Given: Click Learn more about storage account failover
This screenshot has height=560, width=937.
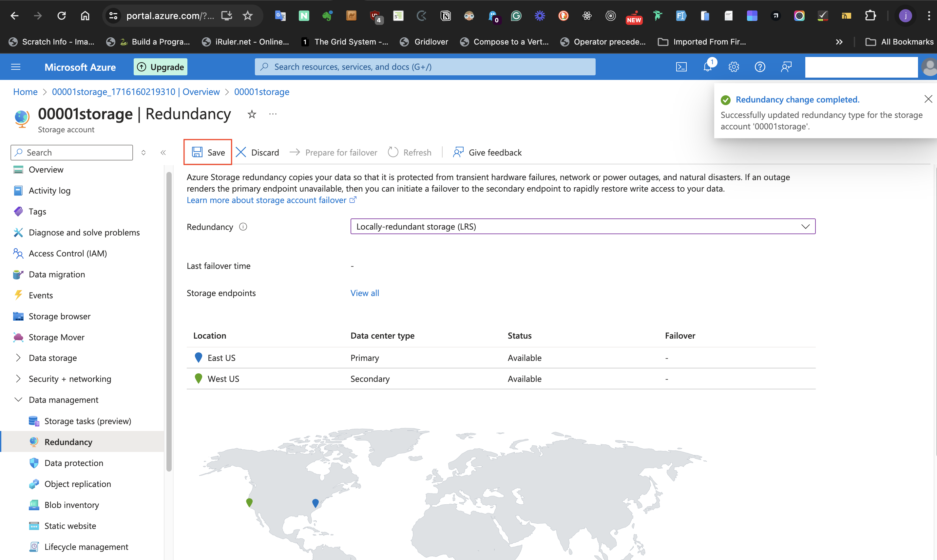Looking at the screenshot, I should point(267,200).
